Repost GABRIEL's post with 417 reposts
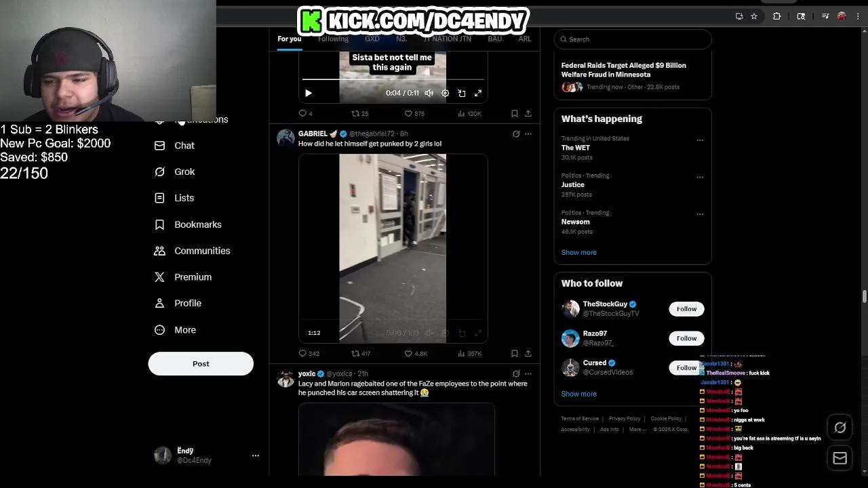This screenshot has height=488, width=868. (x=361, y=353)
